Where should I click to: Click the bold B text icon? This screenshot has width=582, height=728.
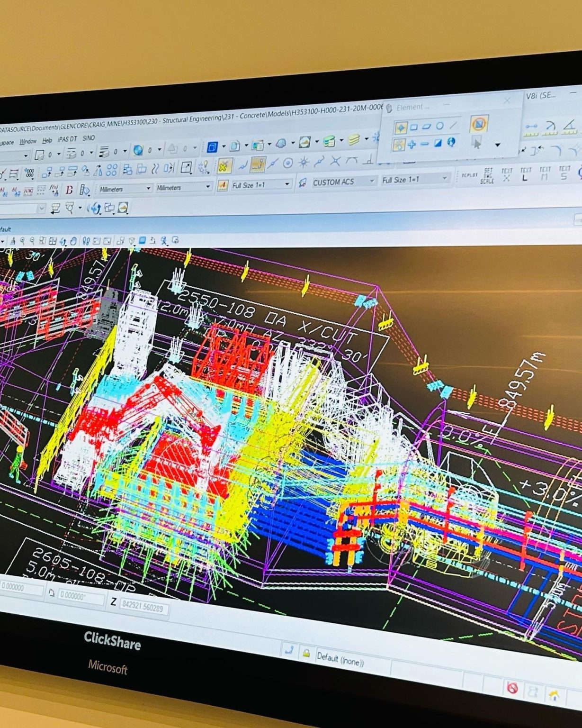point(69,190)
